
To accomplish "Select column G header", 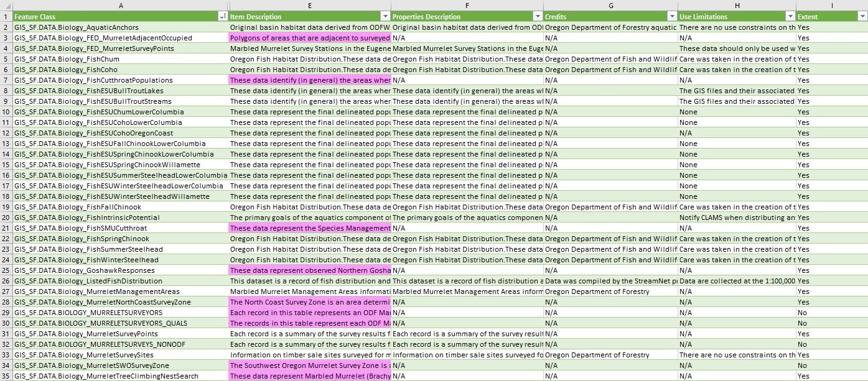I will click(610, 5).
